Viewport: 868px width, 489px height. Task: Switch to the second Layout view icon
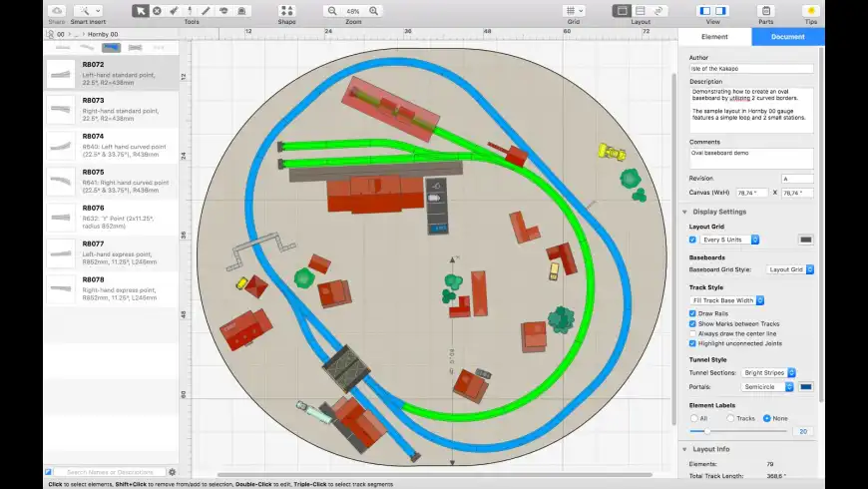coord(641,11)
